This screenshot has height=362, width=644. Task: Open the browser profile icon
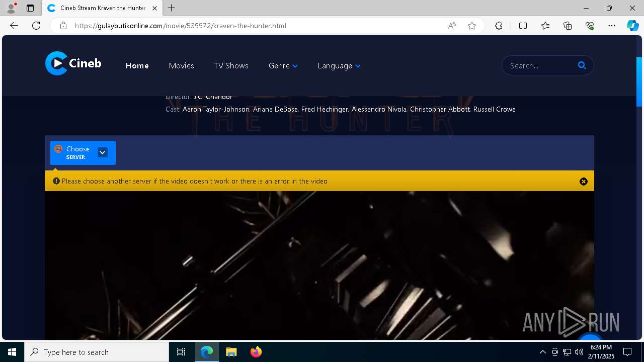point(11,8)
